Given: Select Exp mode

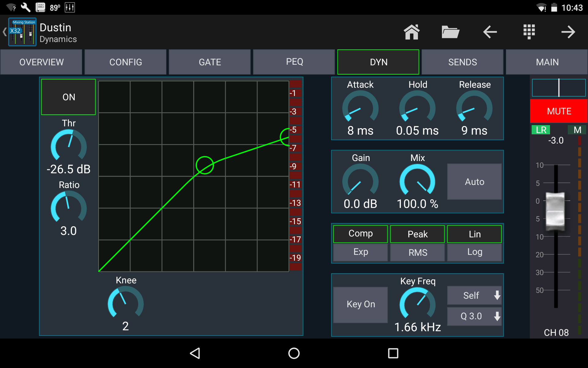Looking at the screenshot, I should (360, 252).
